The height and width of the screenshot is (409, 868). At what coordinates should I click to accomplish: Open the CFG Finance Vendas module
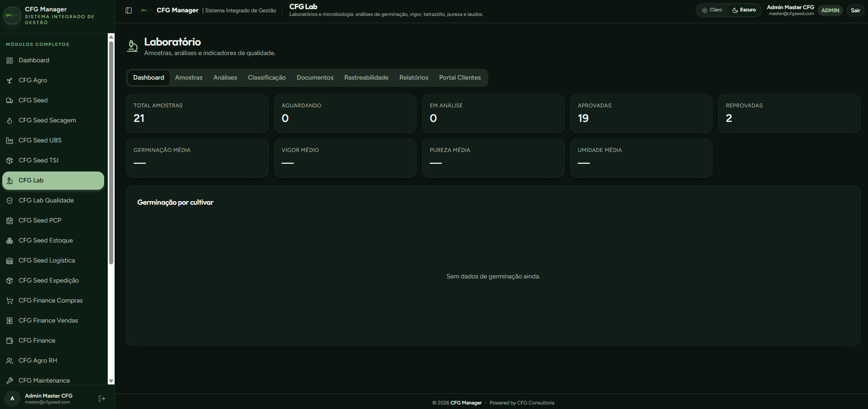(53, 321)
